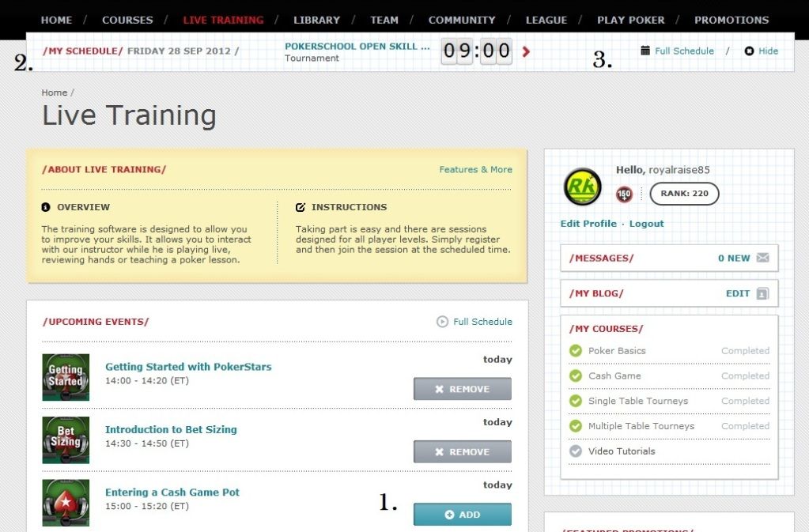Click the Bet Sizing thumbnail
Viewport: 809px width, 532px height.
tap(66, 440)
